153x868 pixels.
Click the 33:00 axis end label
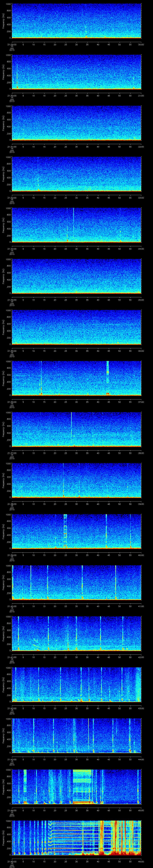141,198
